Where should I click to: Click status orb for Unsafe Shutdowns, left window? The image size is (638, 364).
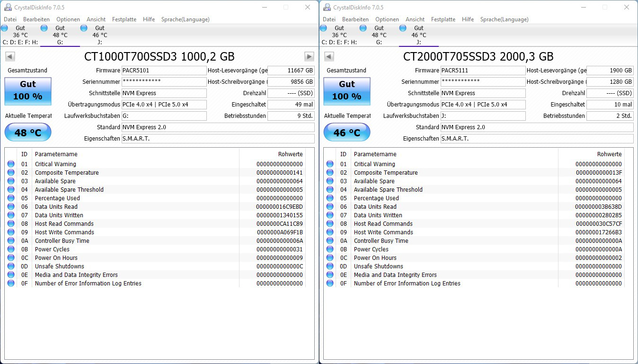(11, 266)
